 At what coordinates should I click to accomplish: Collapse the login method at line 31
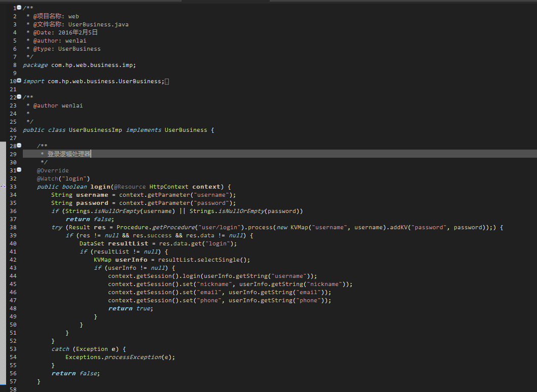[x=19, y=169]
